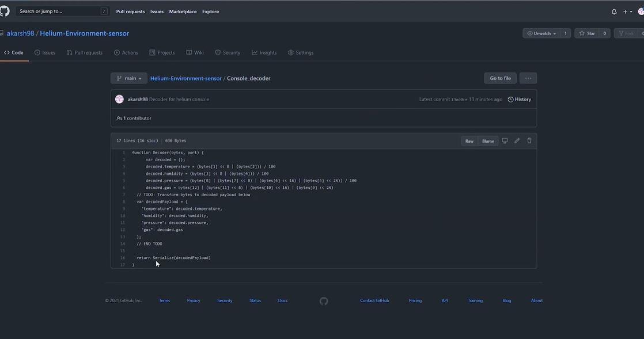Open the repository Settings tab
Image resolution: width=644 pixels, height=339 pixels.
[x=301, y=52]
